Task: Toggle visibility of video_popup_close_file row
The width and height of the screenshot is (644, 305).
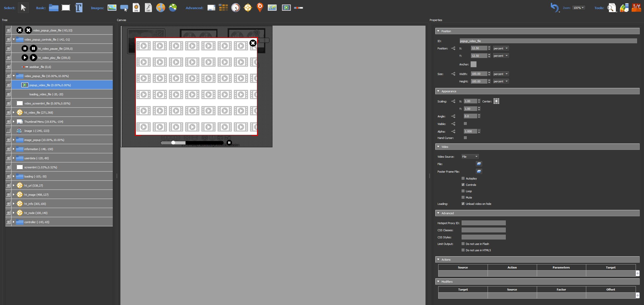Action: click(8, 30)
